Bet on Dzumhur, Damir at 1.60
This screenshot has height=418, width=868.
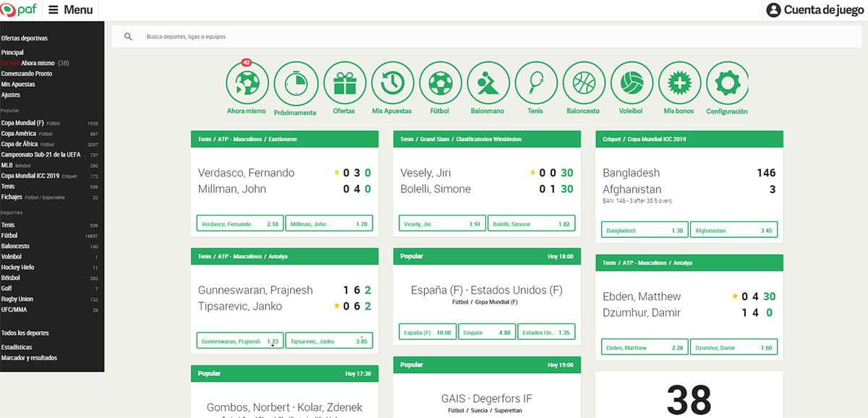point(734,348)
